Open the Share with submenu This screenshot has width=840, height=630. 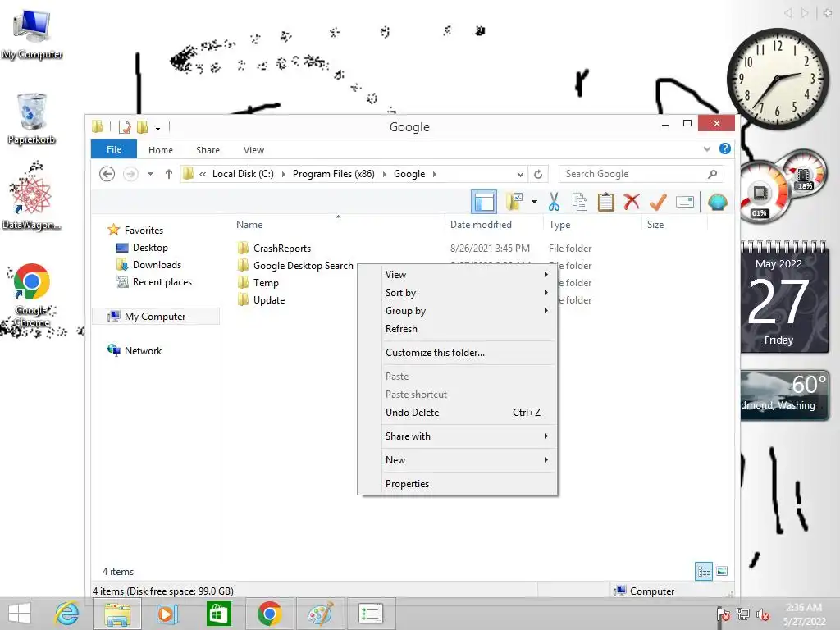coord(467,436)
